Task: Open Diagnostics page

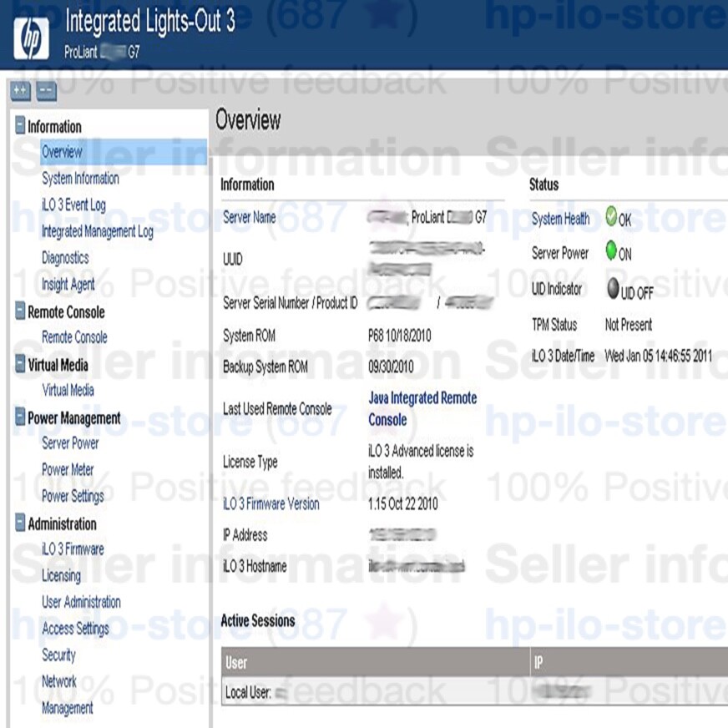Action: (x=65, y=258)
